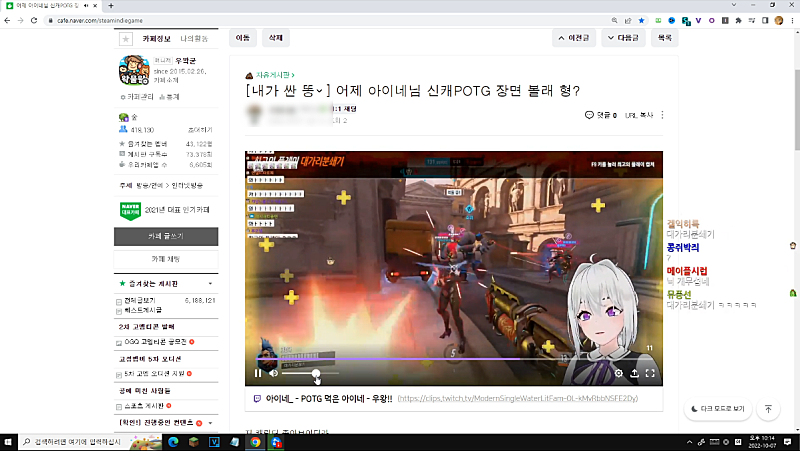The height and width of the screenshot is (451, 800).
Task: Open the Windows notification center icon
Action: [788, 442]
